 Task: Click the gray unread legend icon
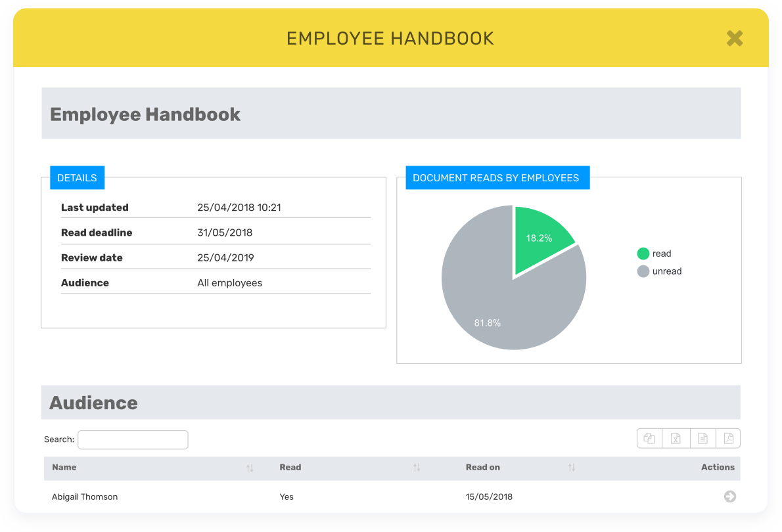click(x=643, y=271)
